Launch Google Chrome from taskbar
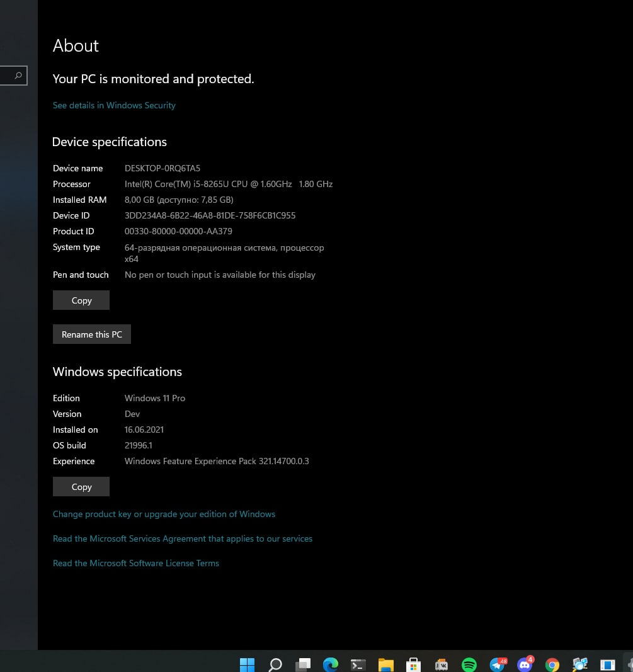Screen dimensions: 633x672 [x=552, y=664]
